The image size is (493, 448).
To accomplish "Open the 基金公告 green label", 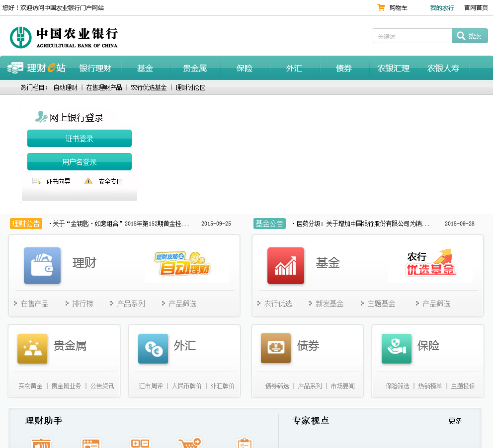I will tap(269, 224).
